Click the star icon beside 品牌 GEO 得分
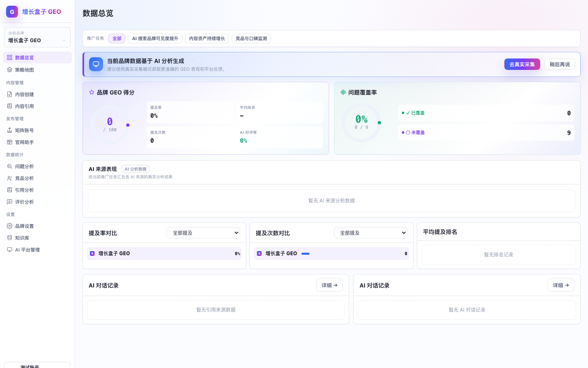The width and height of the screenshot is (588, 368). tap(91, 92)
